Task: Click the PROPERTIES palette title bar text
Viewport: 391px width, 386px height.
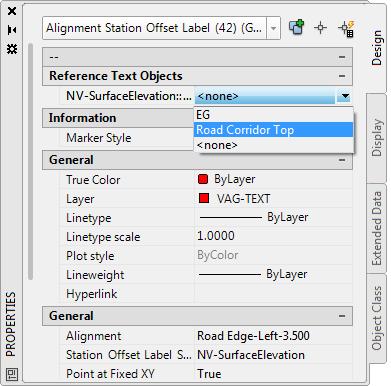Action: 11,324
